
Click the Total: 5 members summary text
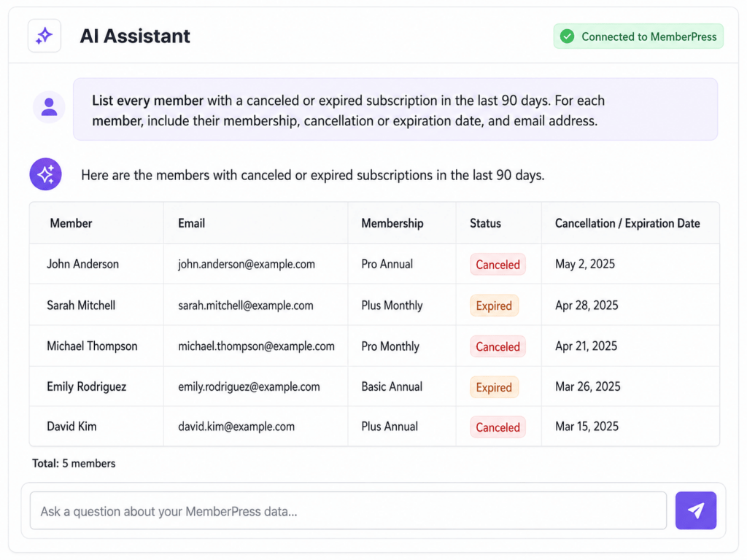click(x=74, y=463)
